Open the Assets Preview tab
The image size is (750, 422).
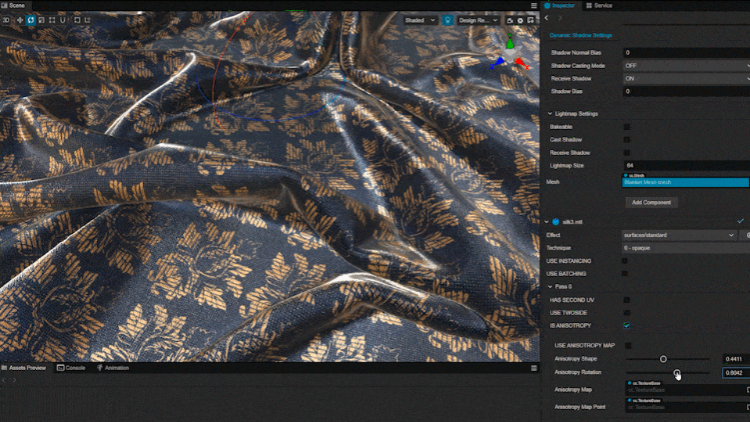pos(24,368)
